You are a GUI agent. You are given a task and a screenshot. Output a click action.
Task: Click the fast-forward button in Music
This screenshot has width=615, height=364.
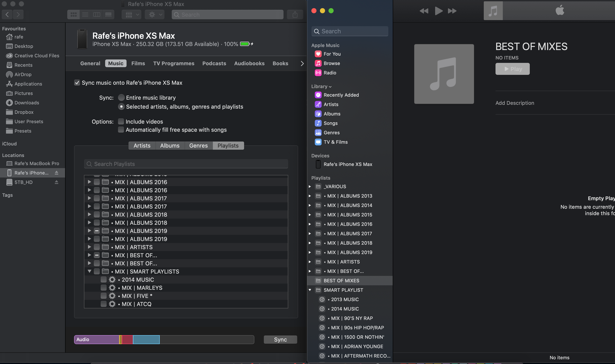(x=452, y=11)
